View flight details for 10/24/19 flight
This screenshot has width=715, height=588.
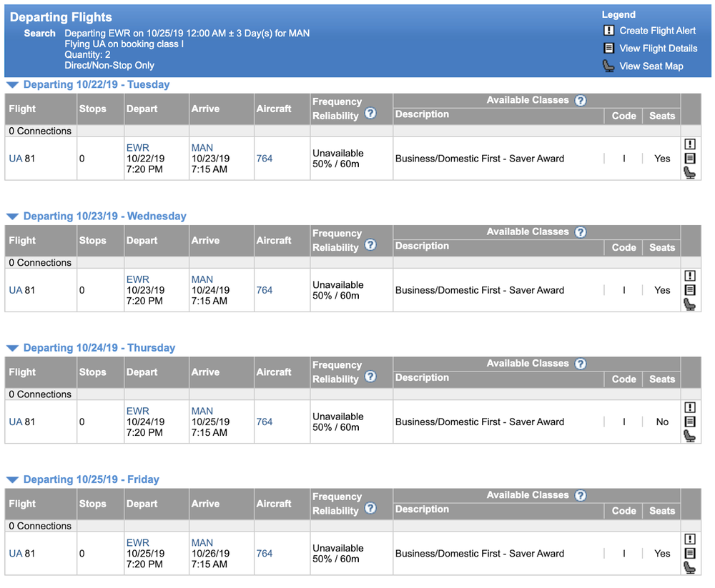(689, 422)
